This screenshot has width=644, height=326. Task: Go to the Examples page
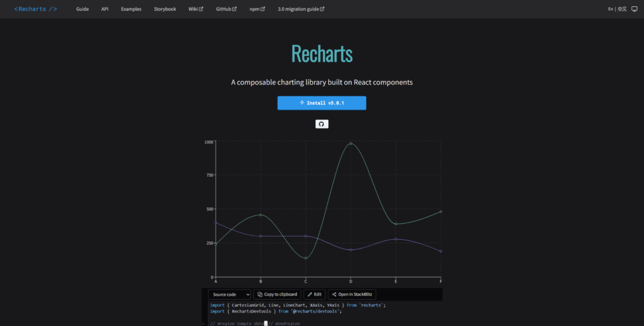pyautogui.click(x=131, y=9)
